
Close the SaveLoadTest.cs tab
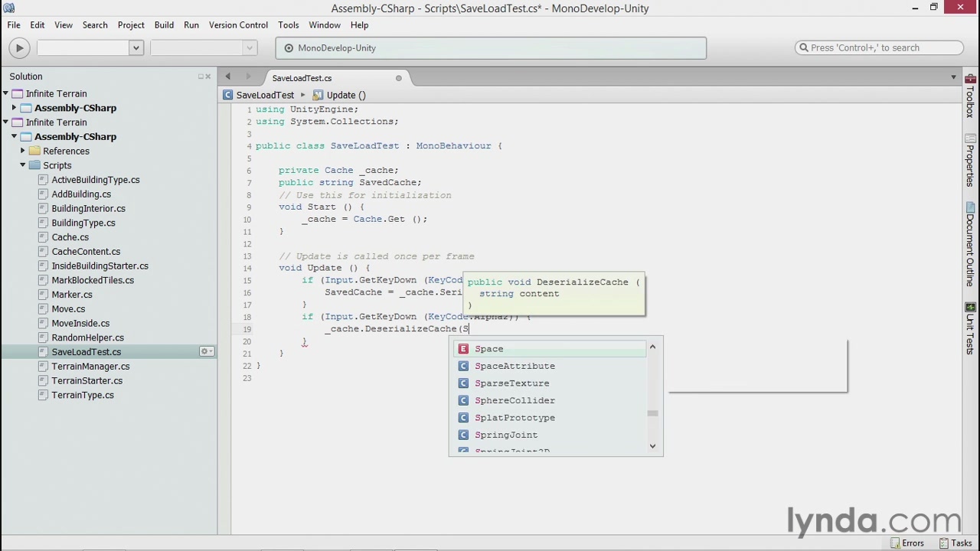click(x=398, y=78)
